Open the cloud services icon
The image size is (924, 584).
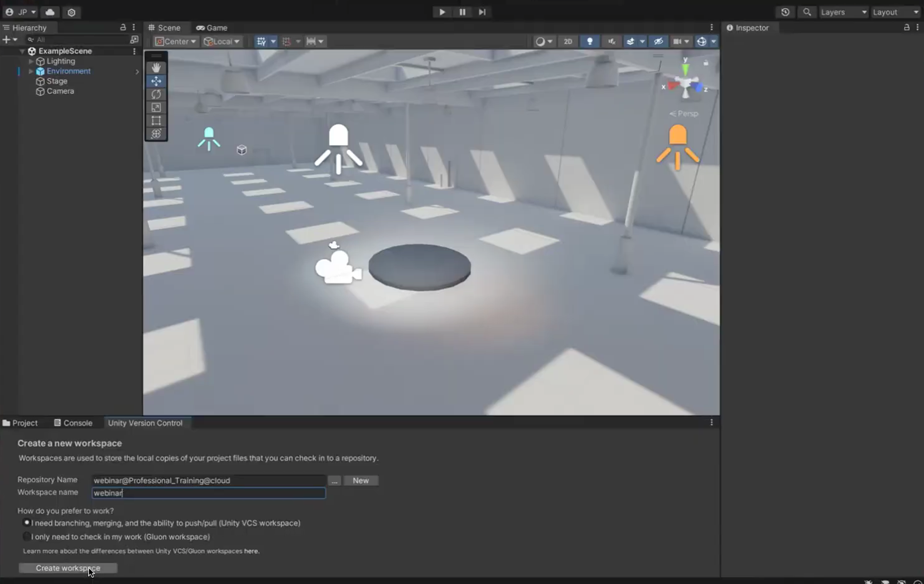[50, 12]
